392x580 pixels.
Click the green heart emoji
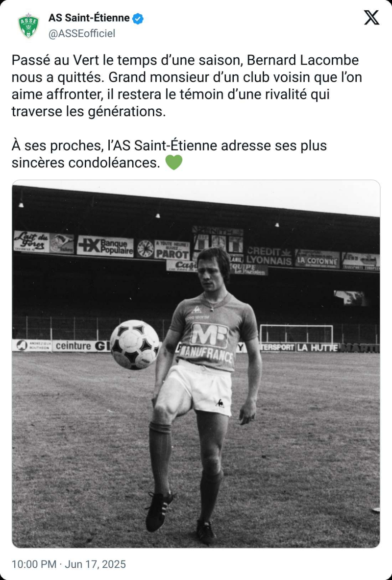point(174,162)
